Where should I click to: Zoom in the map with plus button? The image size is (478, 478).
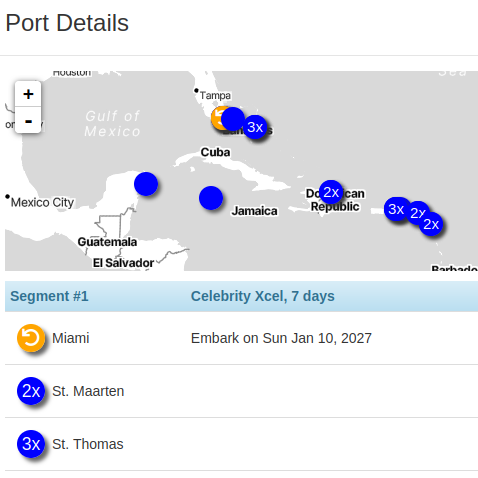[28, 94]
